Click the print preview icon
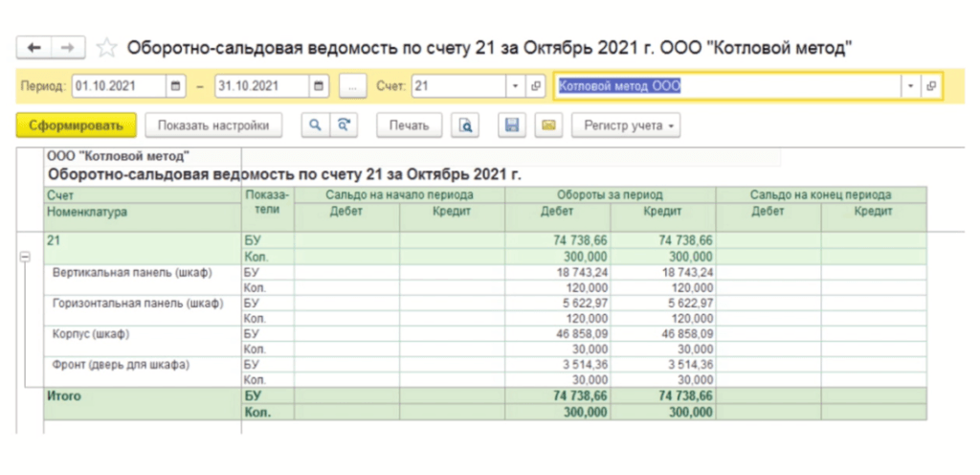Viewport: 980px width, 475px height. 465,125
